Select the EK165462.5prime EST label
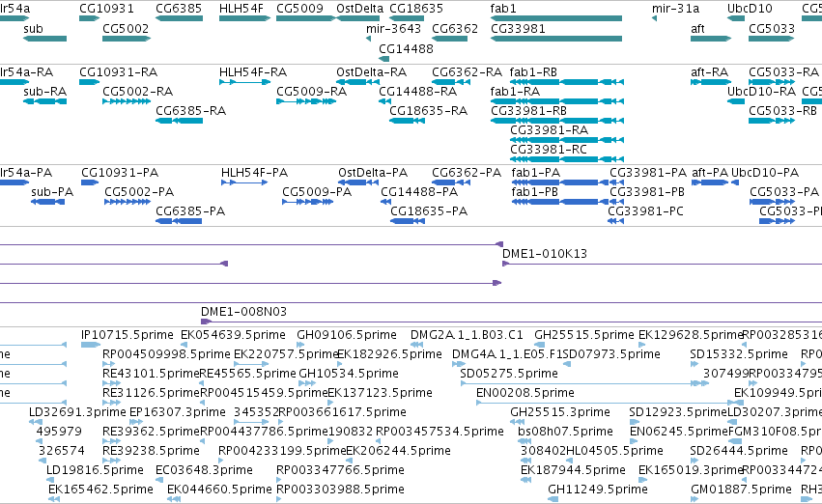822x504 pixels. [x=100, y=490]
